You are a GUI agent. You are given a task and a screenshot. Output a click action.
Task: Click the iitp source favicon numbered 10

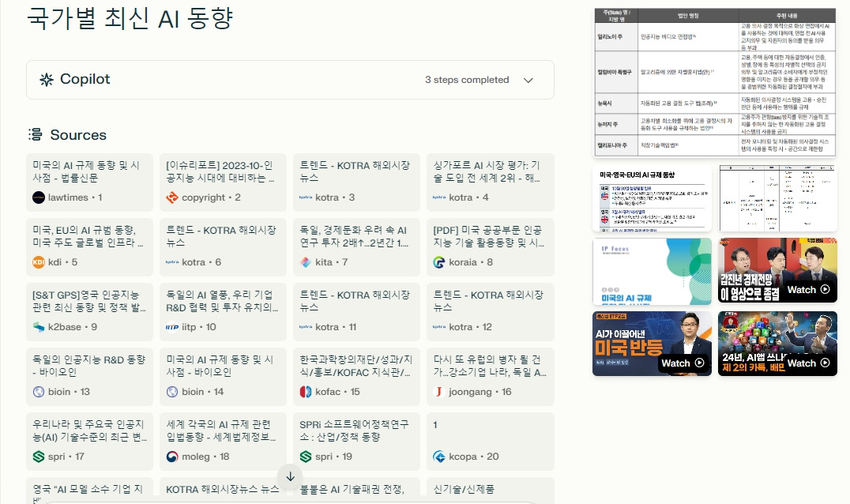(x=172, y=327)
